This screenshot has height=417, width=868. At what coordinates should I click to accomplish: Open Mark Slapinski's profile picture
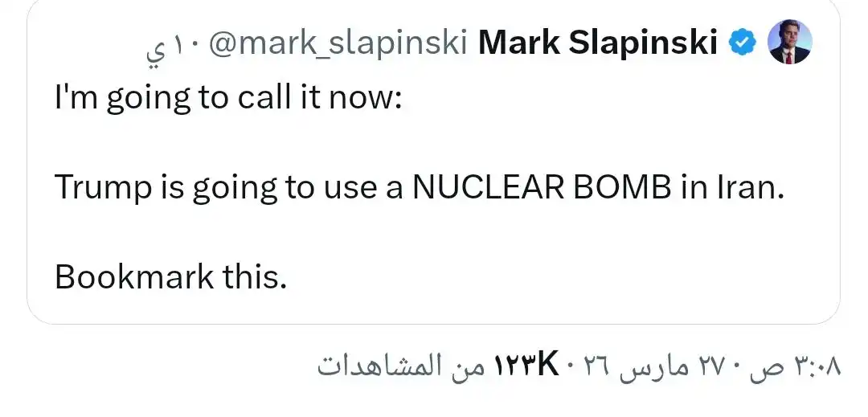(790, 42)
